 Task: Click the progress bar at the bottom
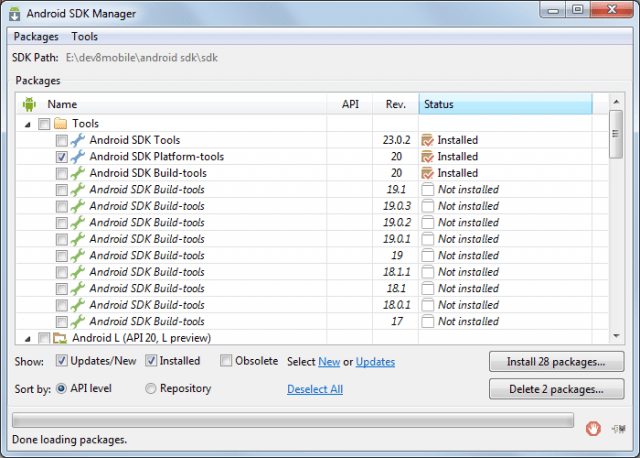293,420
